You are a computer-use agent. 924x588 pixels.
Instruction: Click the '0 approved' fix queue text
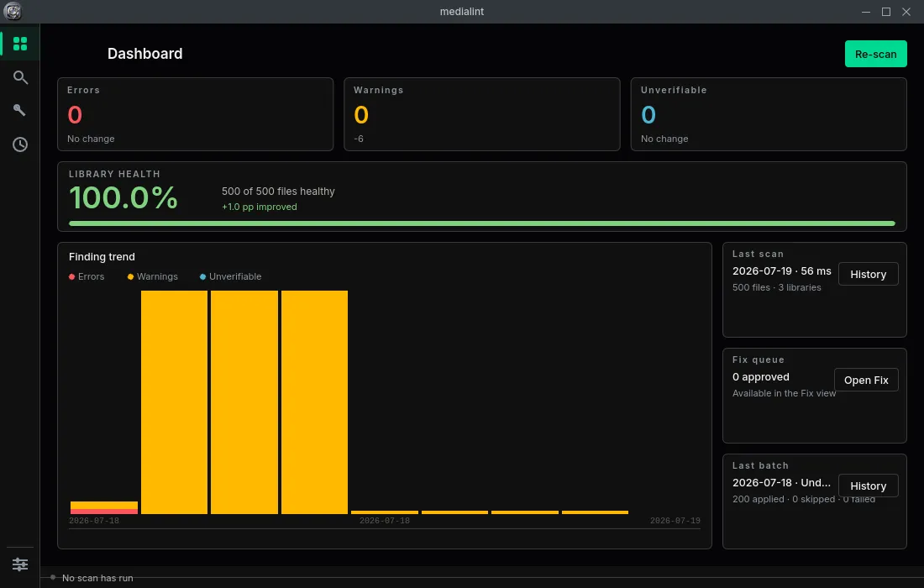tap(761, 377)
